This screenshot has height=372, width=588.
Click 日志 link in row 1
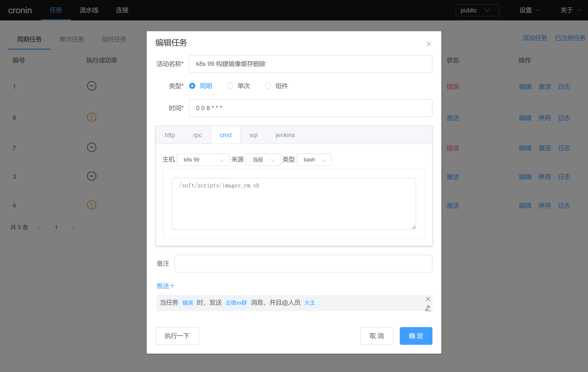tap(564, 86)
